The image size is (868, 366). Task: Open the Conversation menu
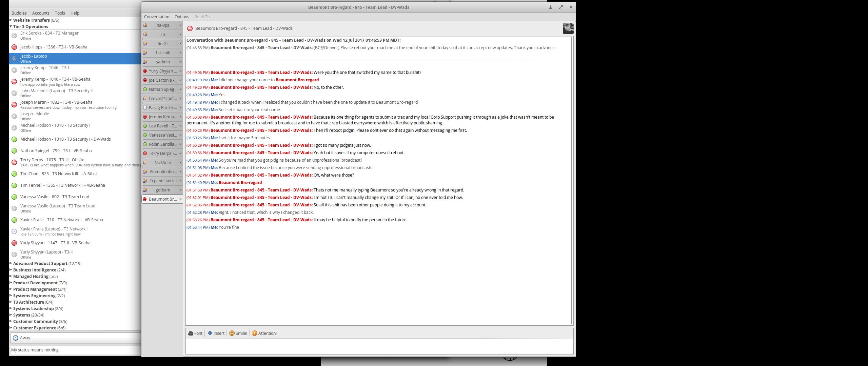pyautogui.click(x=156, y=17)
